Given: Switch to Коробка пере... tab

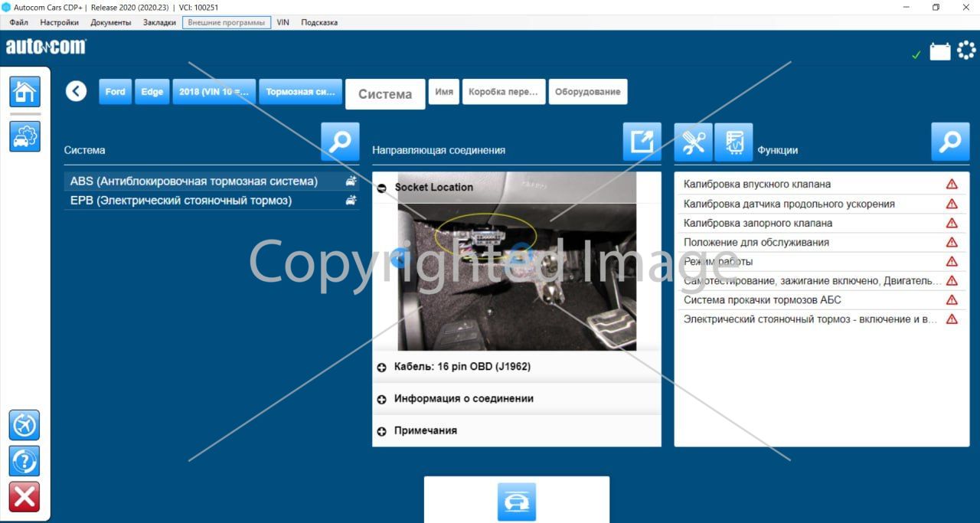Looking at the screenshot, I should pyautogui.click(x=504, y=92).
